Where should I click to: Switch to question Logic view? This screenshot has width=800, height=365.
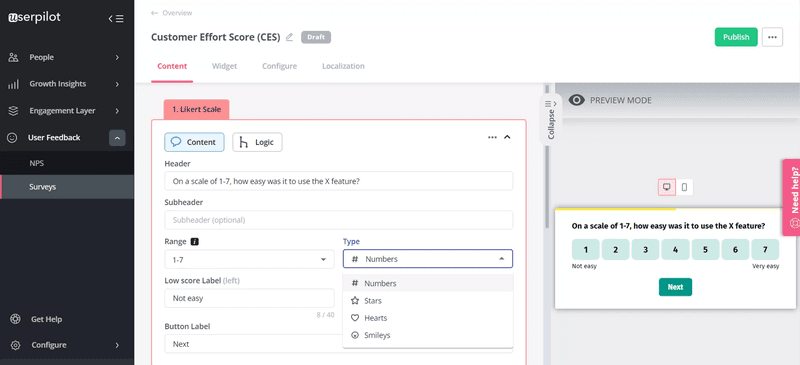click(x=257, y=142)
